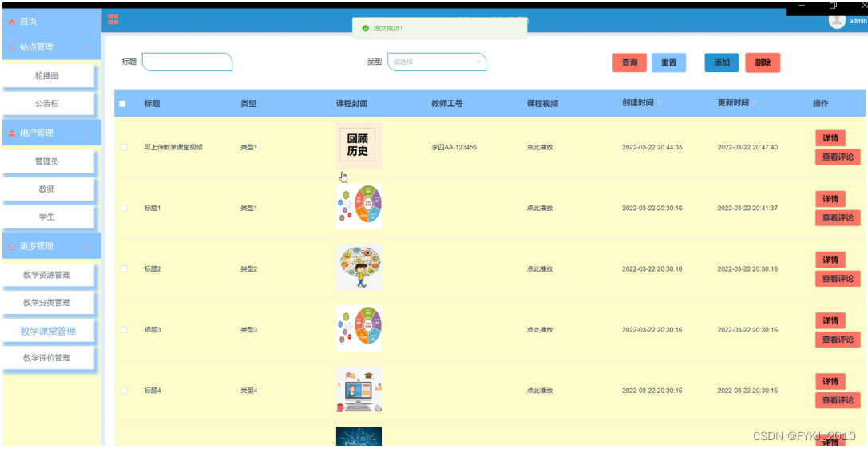This screenshot has height=449, width=868.
Task: Open the 回顾历史 course cover thumbnail
Action: pos(359,145)
